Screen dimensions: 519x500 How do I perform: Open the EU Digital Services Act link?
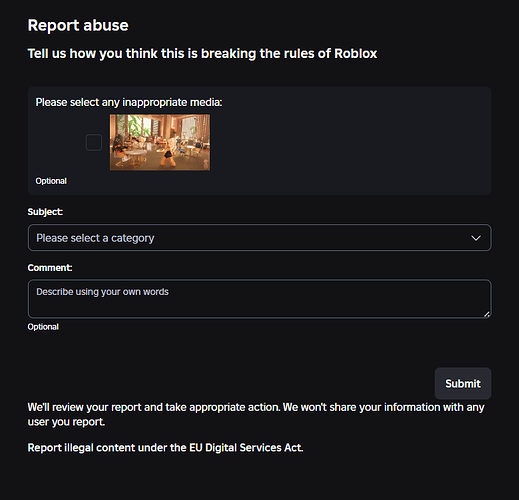point(165,447)
